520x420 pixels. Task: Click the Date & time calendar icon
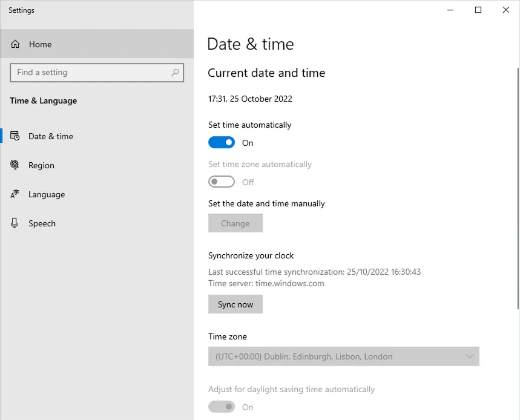click(15, 136)
